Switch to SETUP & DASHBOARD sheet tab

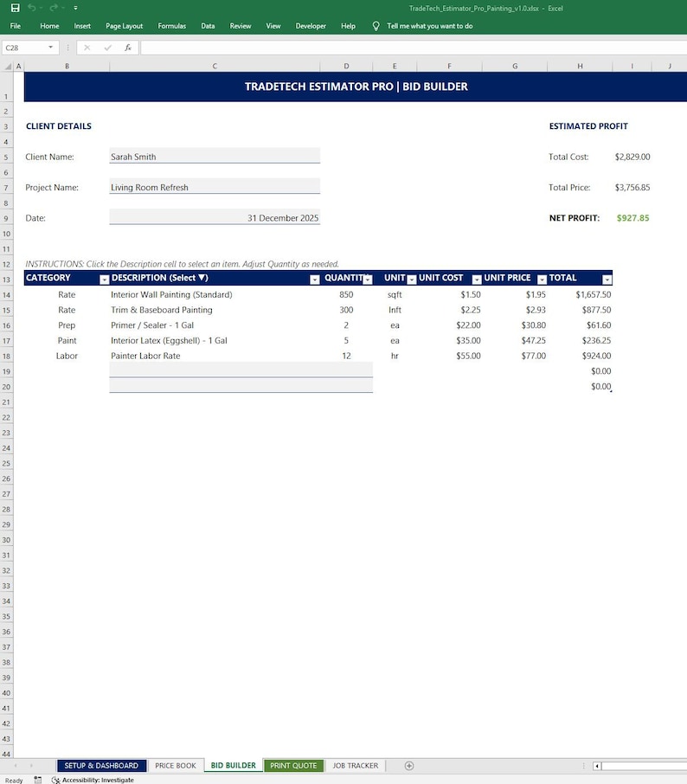(x=101, y=766)
